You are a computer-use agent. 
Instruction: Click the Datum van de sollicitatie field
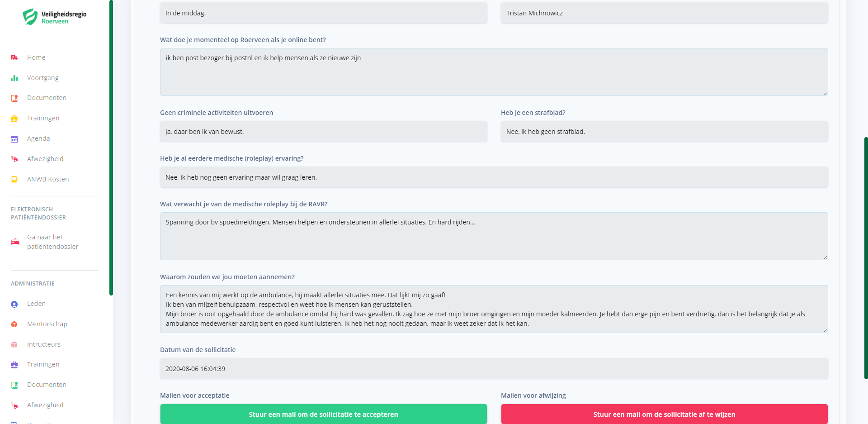point(494,369)
